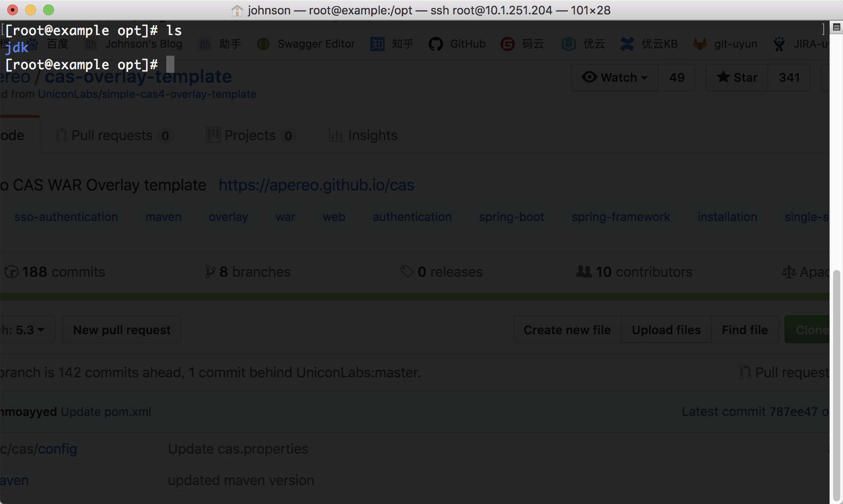
Task: Open the Projects tab
Action: [250, 135]
